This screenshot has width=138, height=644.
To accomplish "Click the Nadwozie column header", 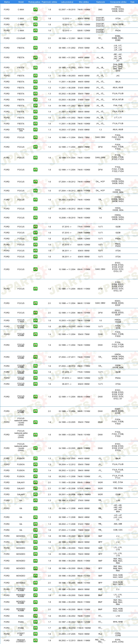I will click(101, 2).
